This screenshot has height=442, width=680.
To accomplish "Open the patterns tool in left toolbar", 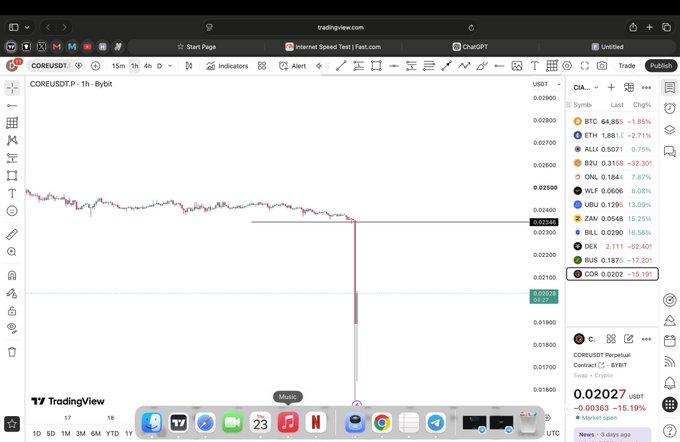I will click(x=12, y=141).
